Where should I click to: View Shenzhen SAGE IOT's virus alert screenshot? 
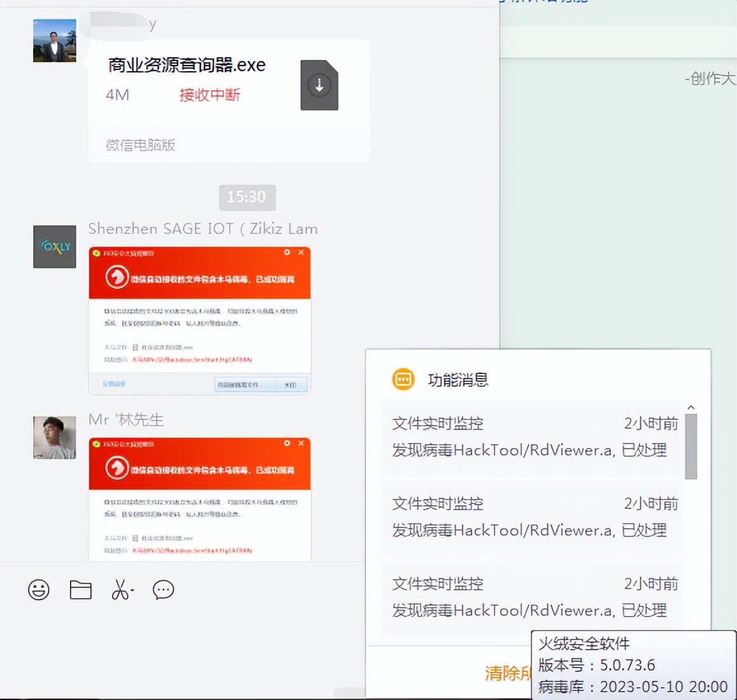click(x=199, y=319)
